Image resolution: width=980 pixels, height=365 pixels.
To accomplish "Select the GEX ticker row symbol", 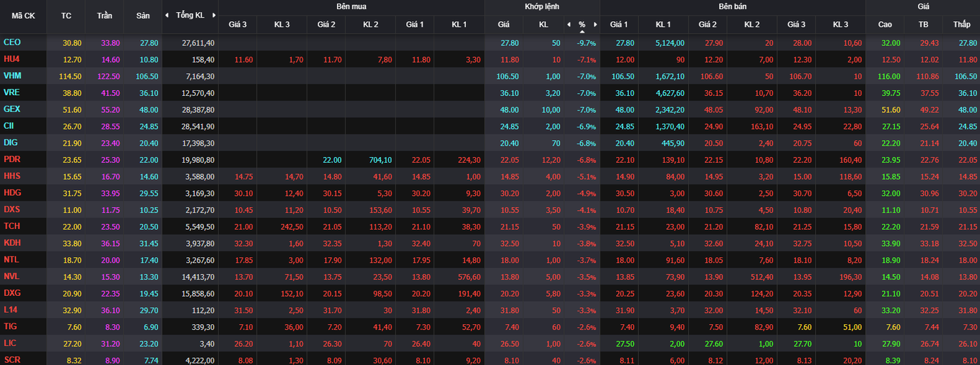I will click(x=12, y=109).
